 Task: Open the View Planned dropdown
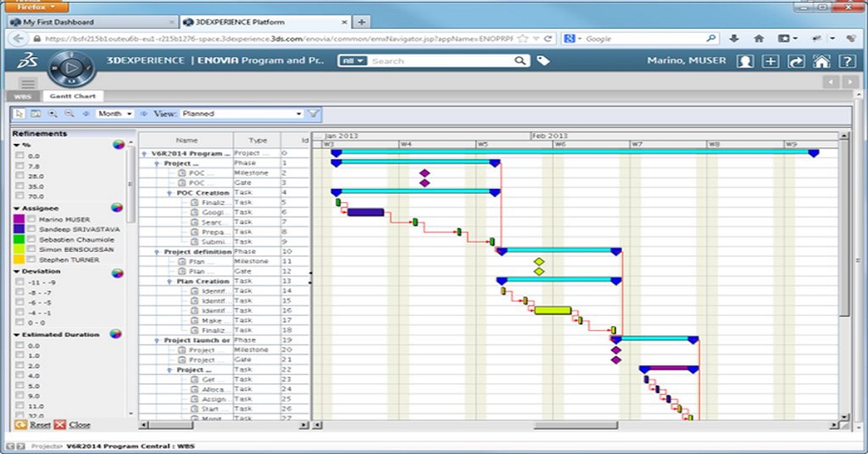(x=241, y=114)
